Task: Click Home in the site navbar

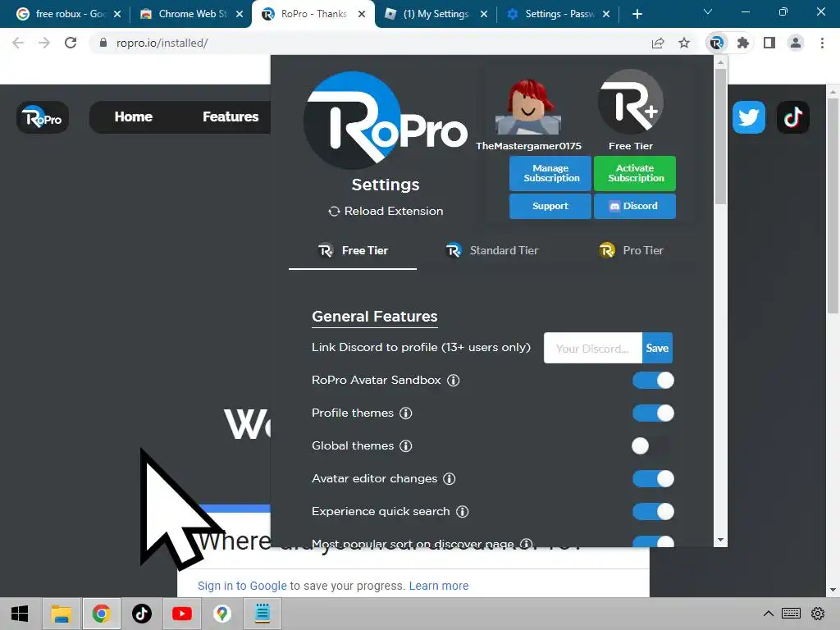Action: 134,116
